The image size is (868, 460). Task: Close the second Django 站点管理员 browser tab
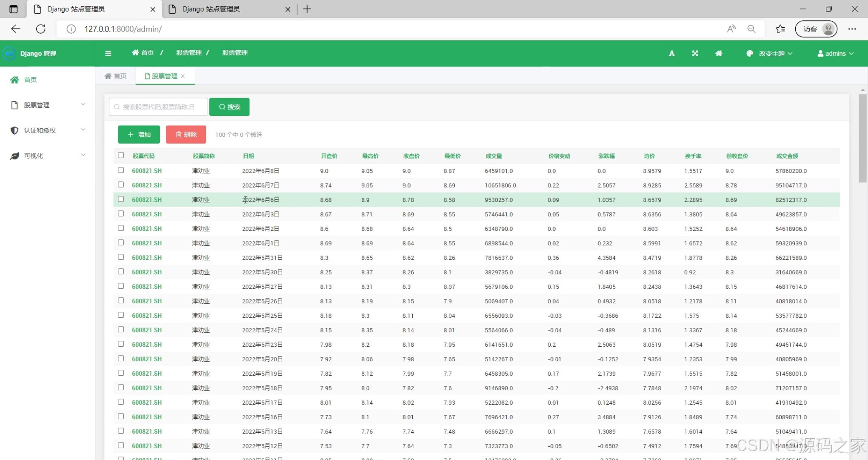[288, 9]
